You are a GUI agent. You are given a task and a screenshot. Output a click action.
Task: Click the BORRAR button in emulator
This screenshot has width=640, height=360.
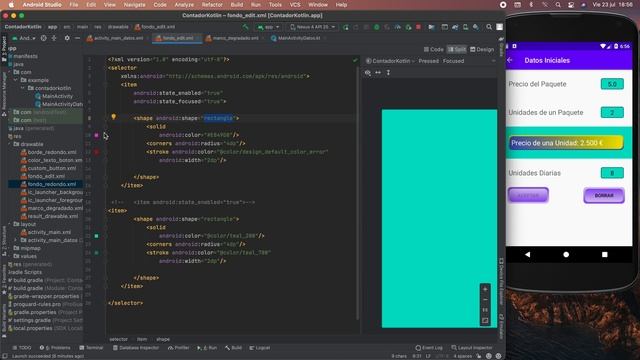pyautogui.click(x=604, y=196)
